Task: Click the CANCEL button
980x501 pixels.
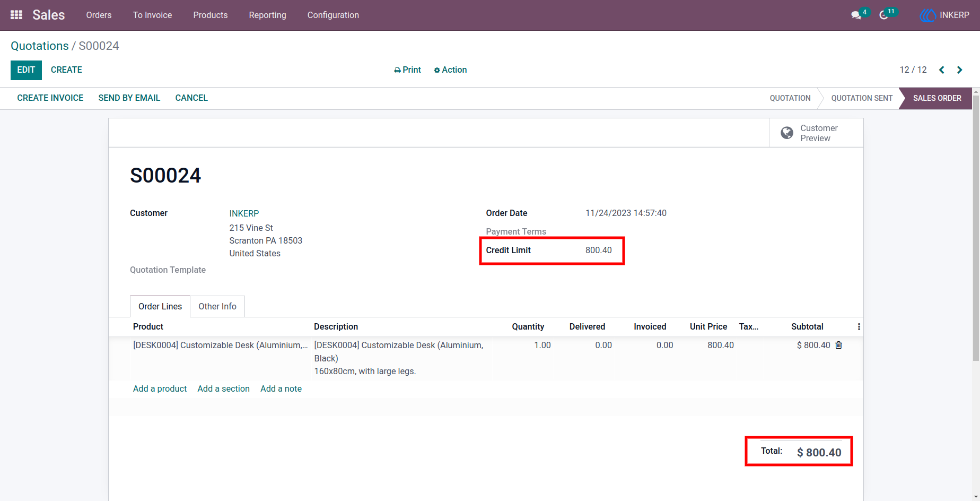Action: [x=191, y=98]
